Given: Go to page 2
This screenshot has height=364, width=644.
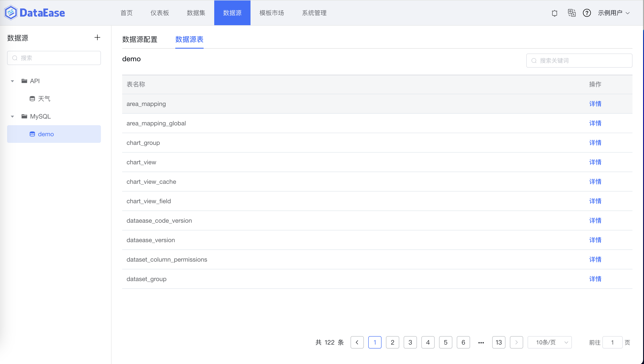Looking at the screenshot, I should pos(392,342).
